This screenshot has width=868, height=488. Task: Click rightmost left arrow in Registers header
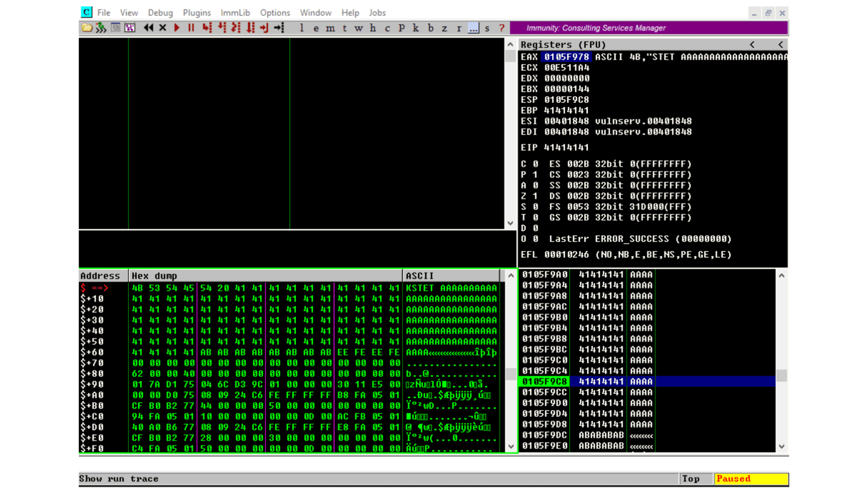pos(781,44)
